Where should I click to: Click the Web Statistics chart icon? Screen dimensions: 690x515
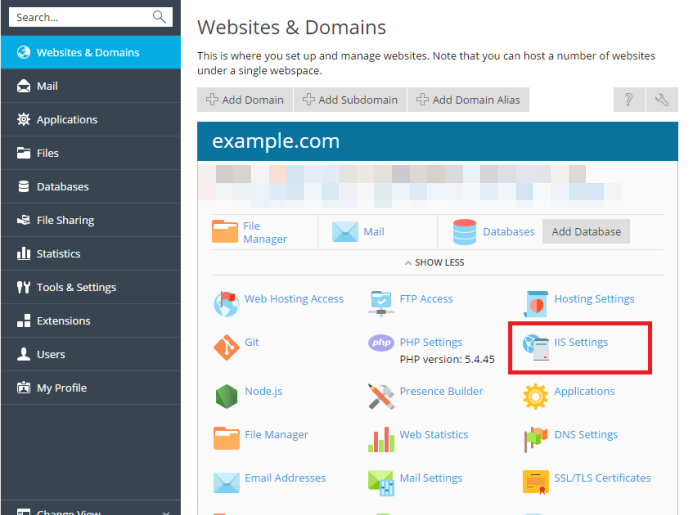click(x=381, y=438)
